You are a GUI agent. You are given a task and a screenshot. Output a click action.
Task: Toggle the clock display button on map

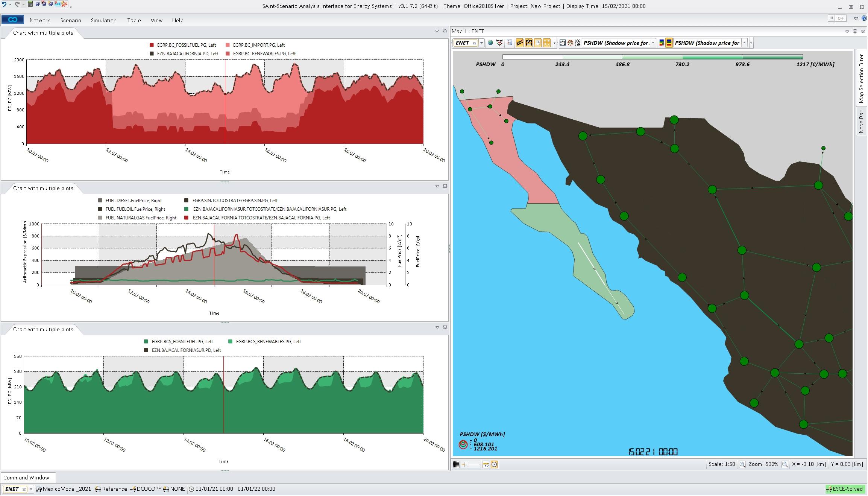pos(494,464)
